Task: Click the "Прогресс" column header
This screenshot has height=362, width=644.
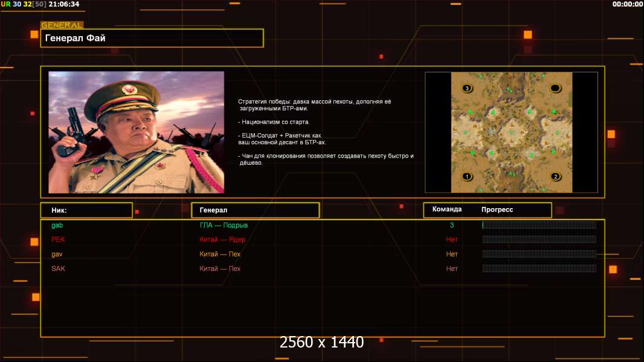Action: tap(497, 209)
